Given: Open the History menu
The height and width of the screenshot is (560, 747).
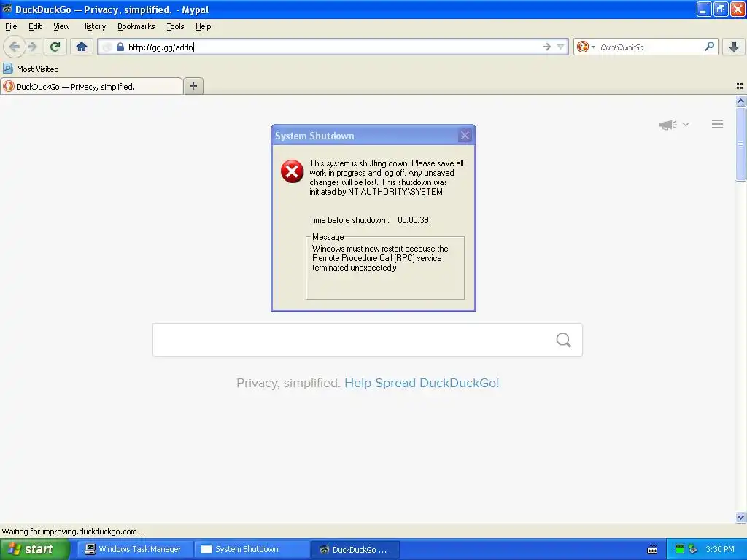Looking at the screenshot, I should coord(93,26).
